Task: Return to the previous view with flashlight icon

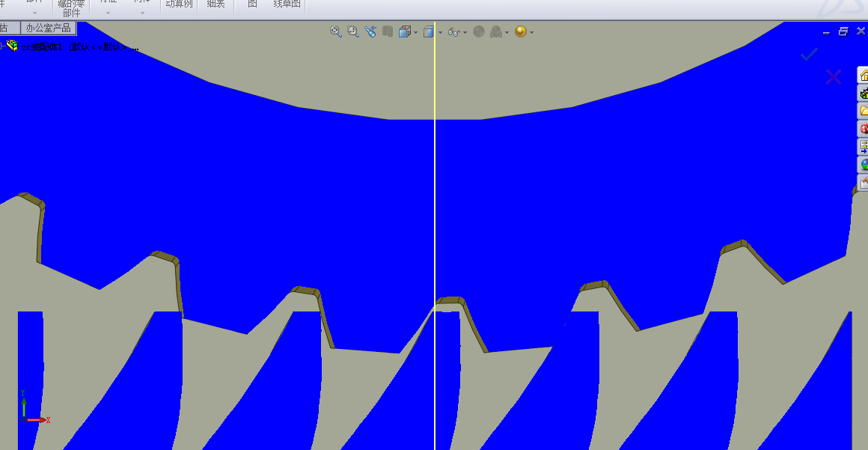Action: [x=370, y=31]
